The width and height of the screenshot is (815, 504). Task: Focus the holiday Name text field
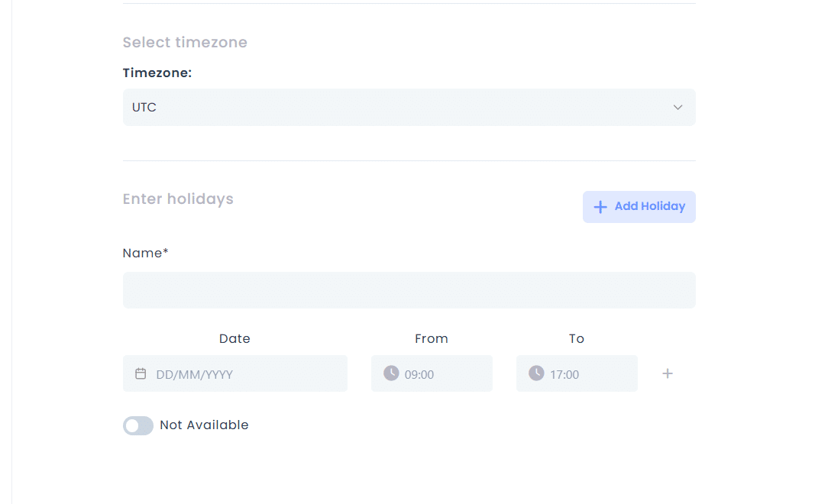(x=409, y=290)
